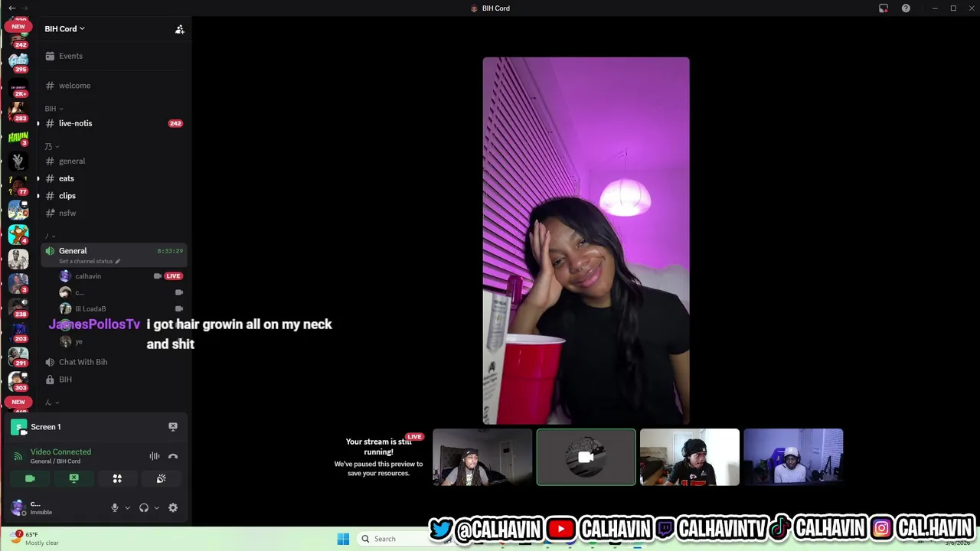Select the General voice channel

pyautogui.click(x=113, y=255)
